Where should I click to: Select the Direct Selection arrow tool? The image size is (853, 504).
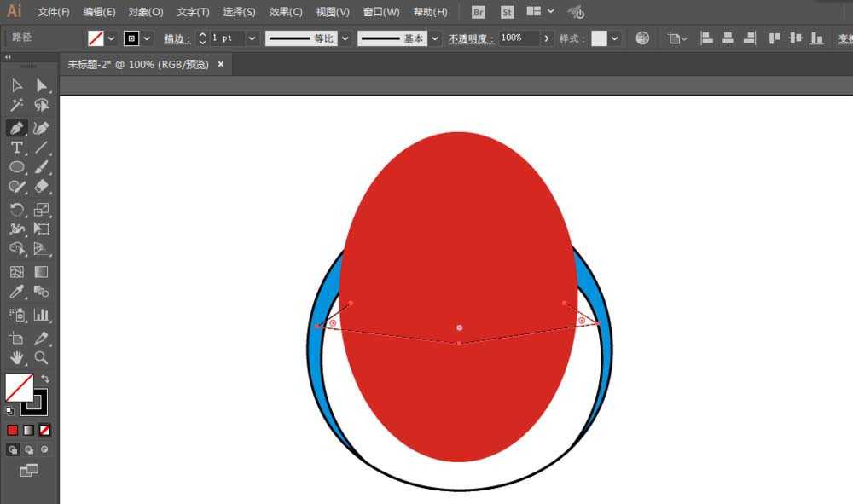(41, 85)
